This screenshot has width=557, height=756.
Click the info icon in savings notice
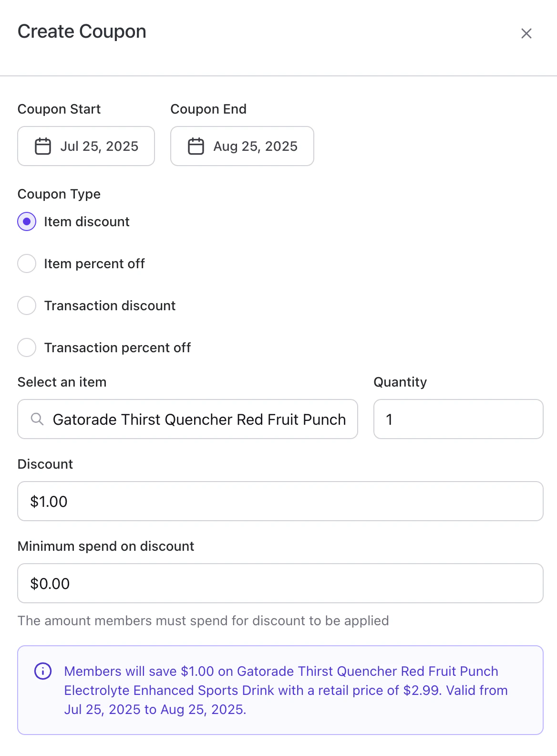pos(43,671)
